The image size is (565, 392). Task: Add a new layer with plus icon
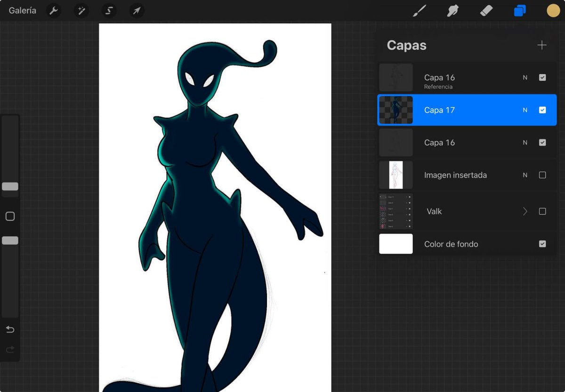(x=542, y=45)
